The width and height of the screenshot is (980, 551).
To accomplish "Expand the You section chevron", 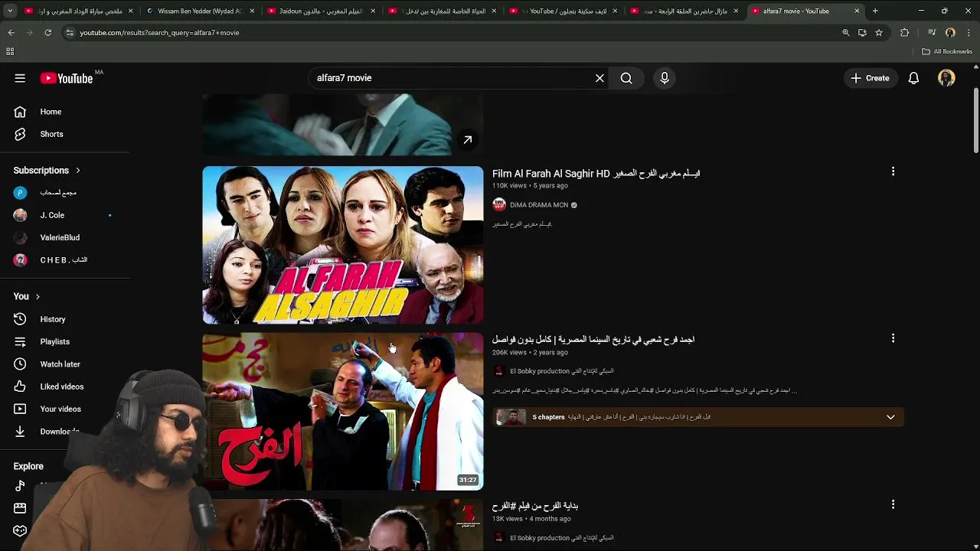I will pos(38,297).
